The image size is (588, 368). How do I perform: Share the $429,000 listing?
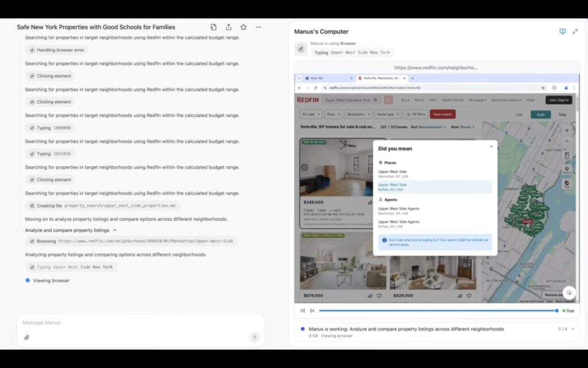click(460, 296)
